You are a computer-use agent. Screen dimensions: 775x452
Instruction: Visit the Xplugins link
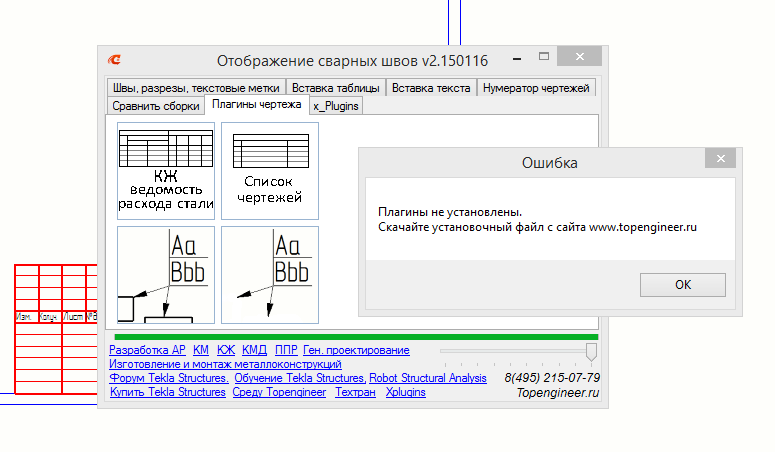click(405, 393)
